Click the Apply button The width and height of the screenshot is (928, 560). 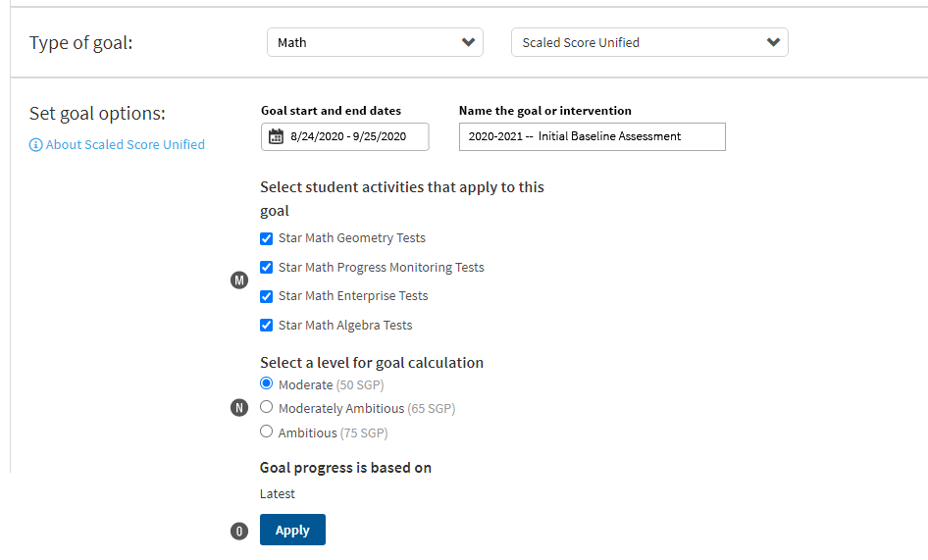(x=292, y=530)
